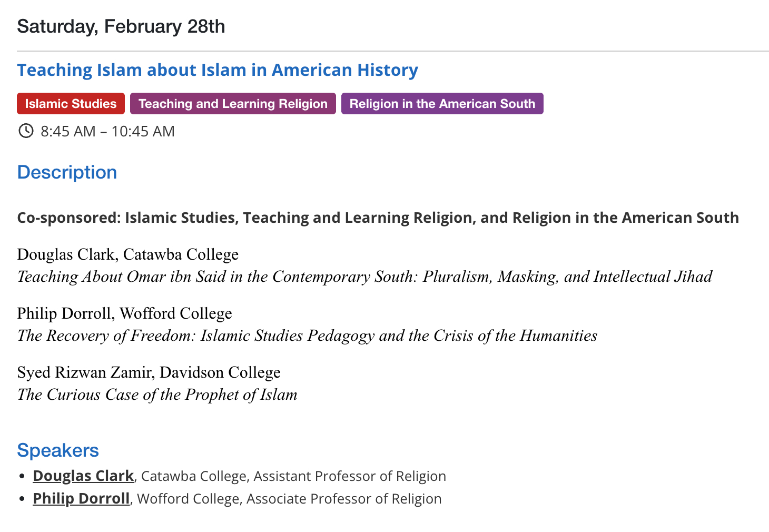
Task: Open Philip Dorroll's underlined speaker profile link
Action: (81, 498)
